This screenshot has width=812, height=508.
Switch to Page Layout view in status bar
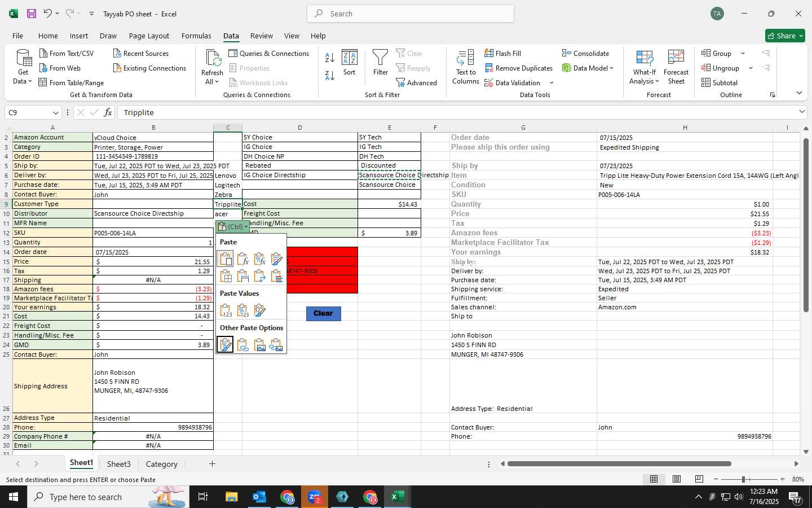[x=676, y=479]
